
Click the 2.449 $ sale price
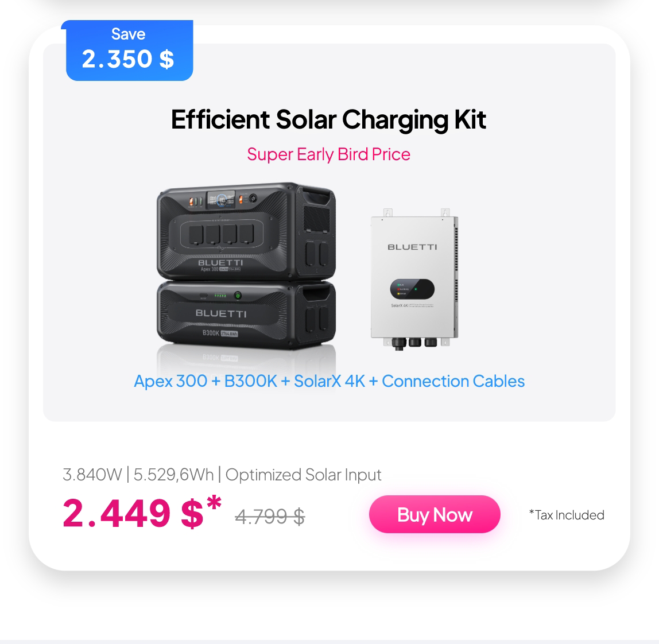[142, 513]
